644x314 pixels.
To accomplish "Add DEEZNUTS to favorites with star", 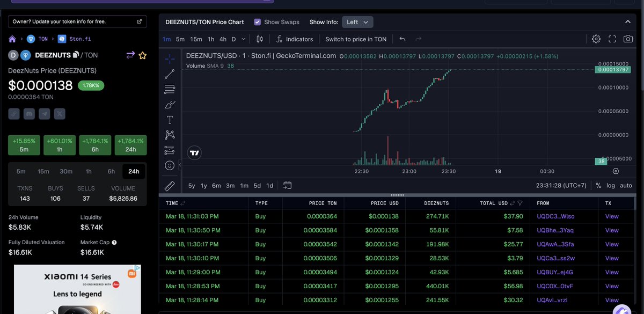I will [x=143, y=55].
